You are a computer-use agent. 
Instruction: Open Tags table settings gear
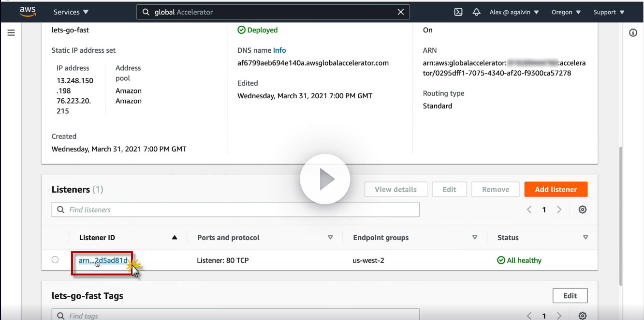[x=583, y=316]
